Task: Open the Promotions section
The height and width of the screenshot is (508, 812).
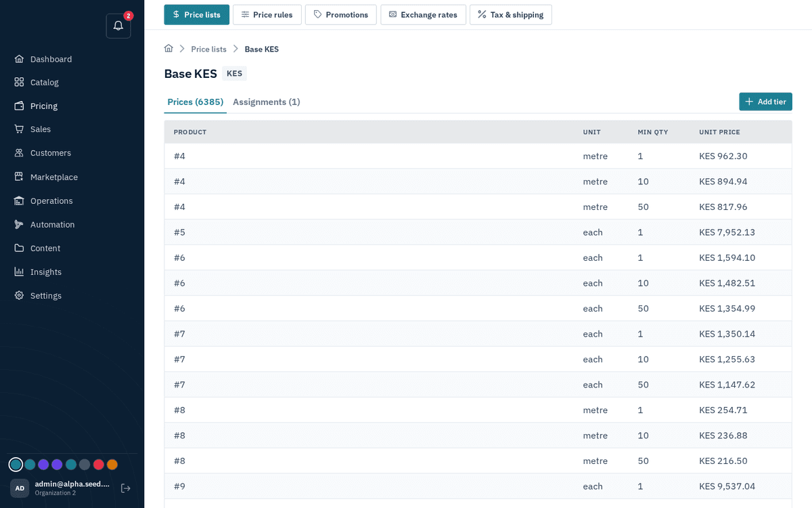Action: tap(341, 15)
